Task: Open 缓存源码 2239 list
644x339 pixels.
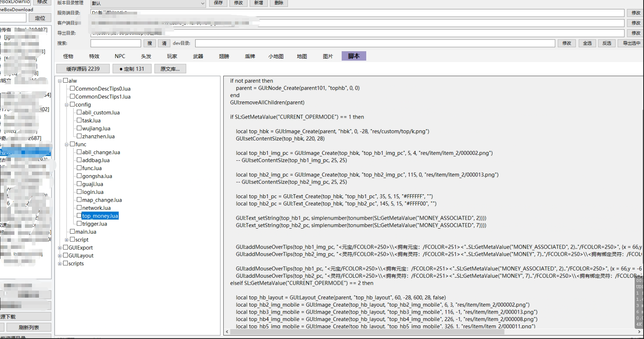Action: (x=83, y=69)
